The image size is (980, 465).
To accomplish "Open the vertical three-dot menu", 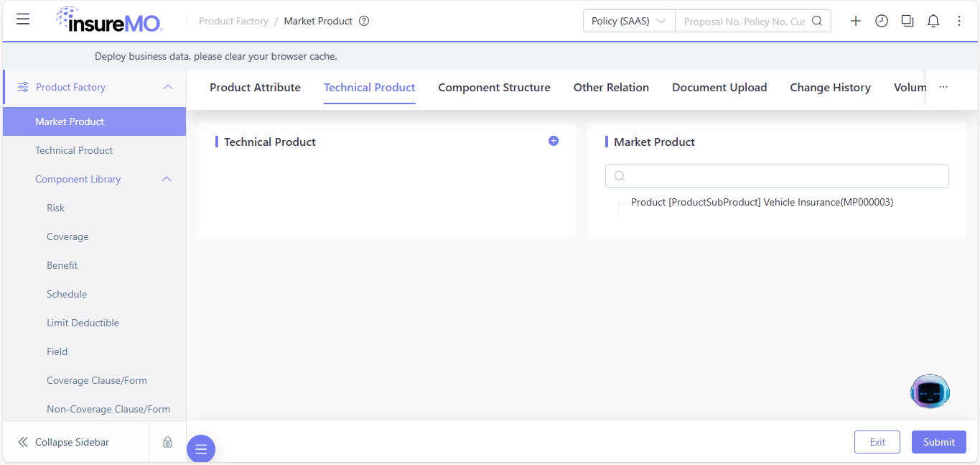I will tap(959, 21).
